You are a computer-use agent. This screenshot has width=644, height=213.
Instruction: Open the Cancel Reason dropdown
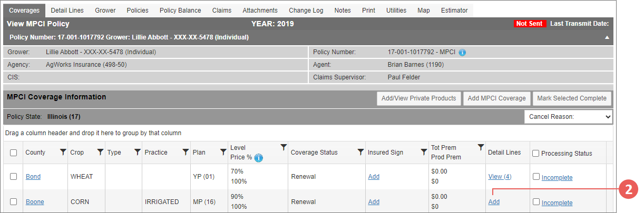click(568, 116)
